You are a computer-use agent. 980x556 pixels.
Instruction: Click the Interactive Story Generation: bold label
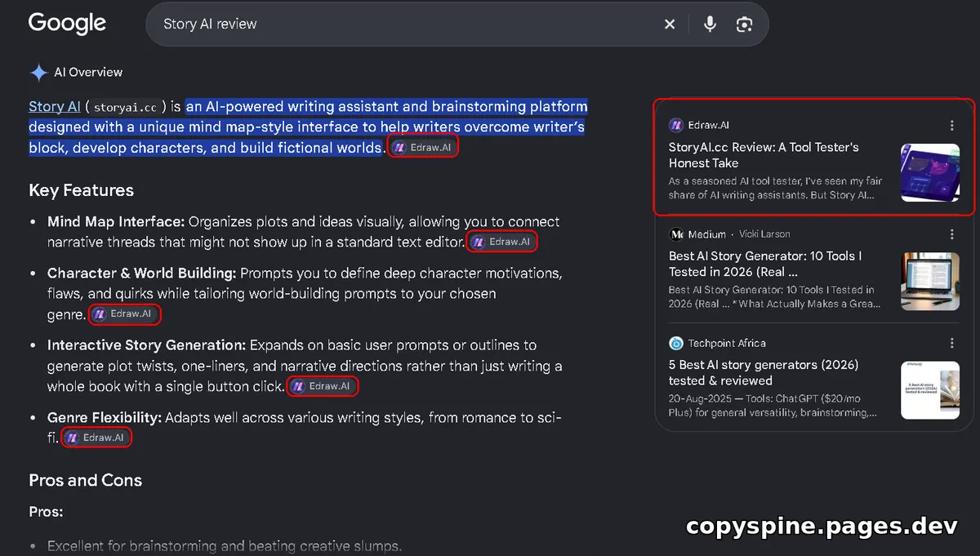click(x=146, y=345)
